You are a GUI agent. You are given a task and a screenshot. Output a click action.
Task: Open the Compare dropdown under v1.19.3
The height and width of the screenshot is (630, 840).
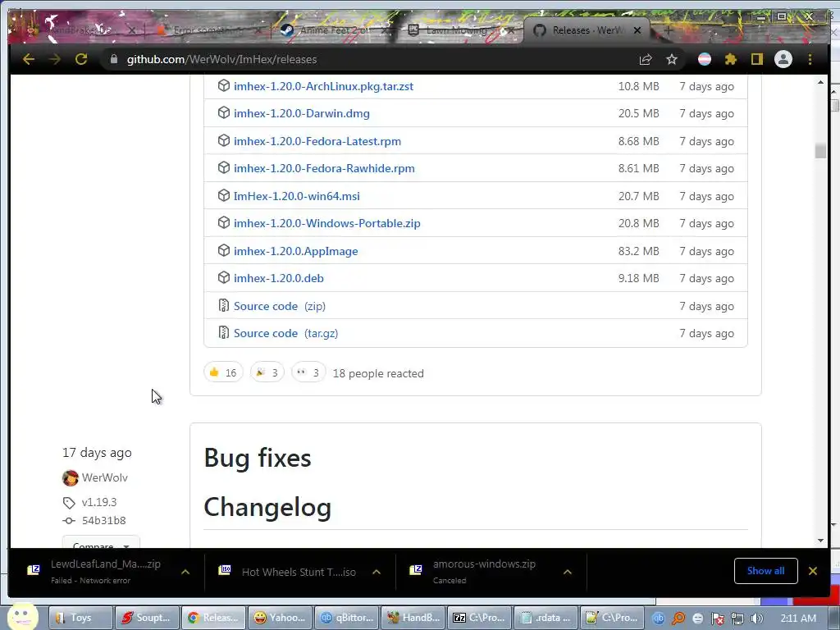click(x=101, y=542)
